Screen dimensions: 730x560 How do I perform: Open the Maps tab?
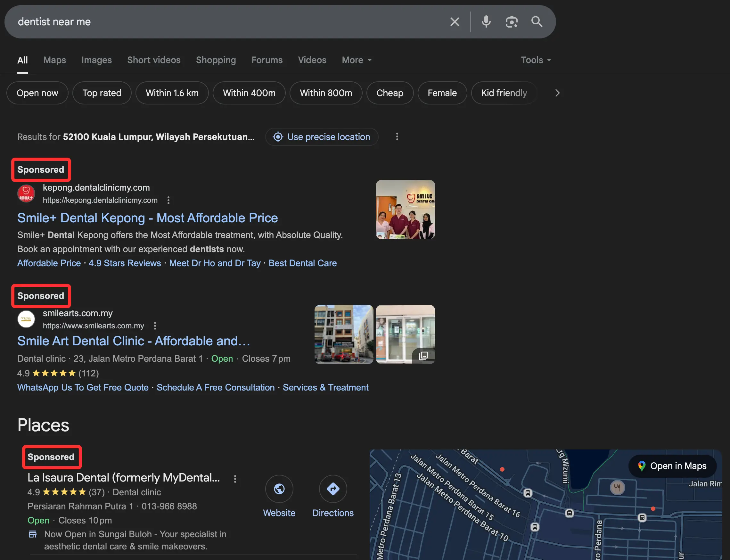pyautogui.click(x=55, y=60)
